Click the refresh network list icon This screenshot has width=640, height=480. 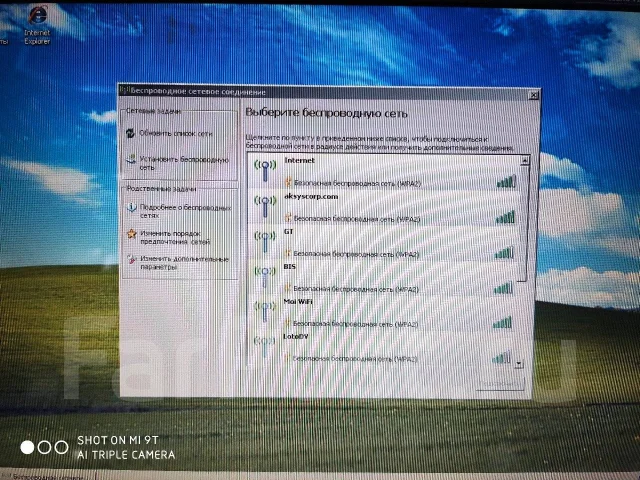pos(130,133)
